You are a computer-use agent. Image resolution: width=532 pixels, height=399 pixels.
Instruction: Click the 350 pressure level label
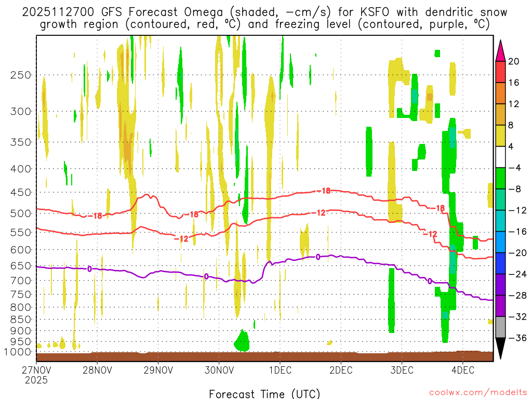[x=21, y=142]
